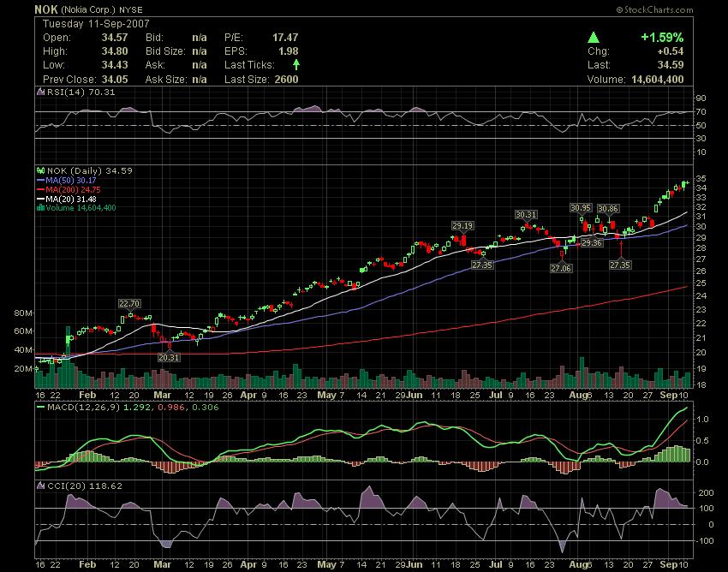Click the 1.0 level on MACD axis

(702, 420)
